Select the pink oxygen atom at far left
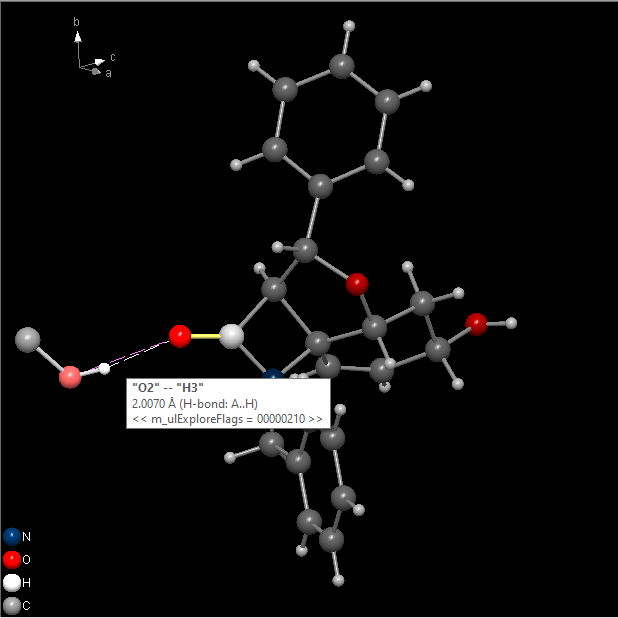The image size is (618, 618). point(70,377)
